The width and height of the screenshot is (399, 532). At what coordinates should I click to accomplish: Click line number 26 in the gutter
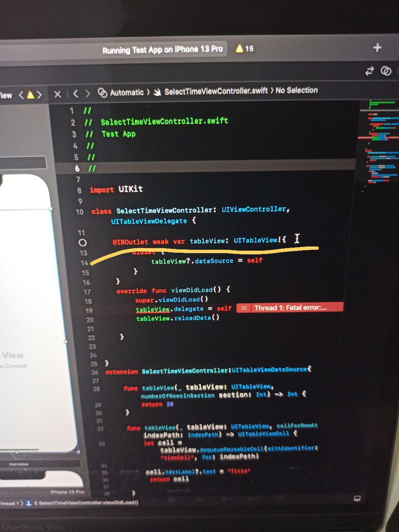95,372
